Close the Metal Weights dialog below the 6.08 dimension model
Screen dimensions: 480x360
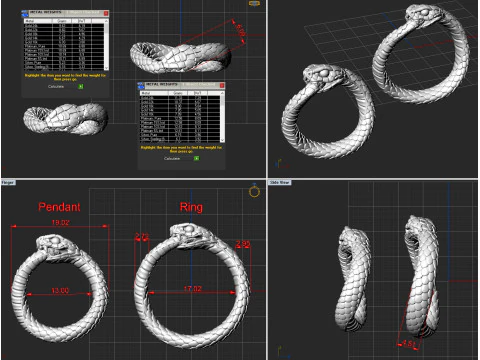222,85
